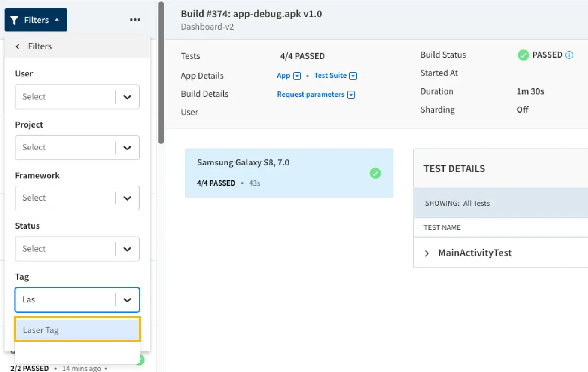Click the sidebar vertical scrollbar
The width and height of the screenshot is (588, 372).
161,73
